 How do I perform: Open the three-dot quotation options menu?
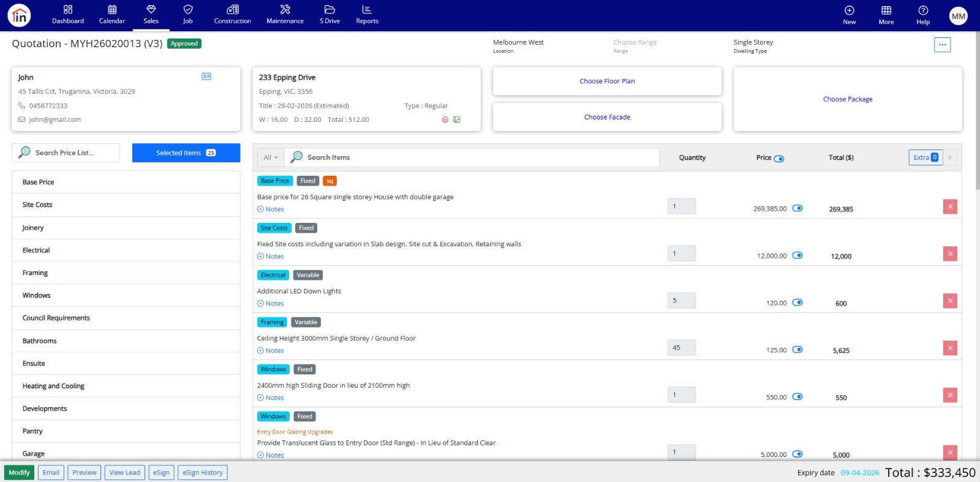(942, 45)
